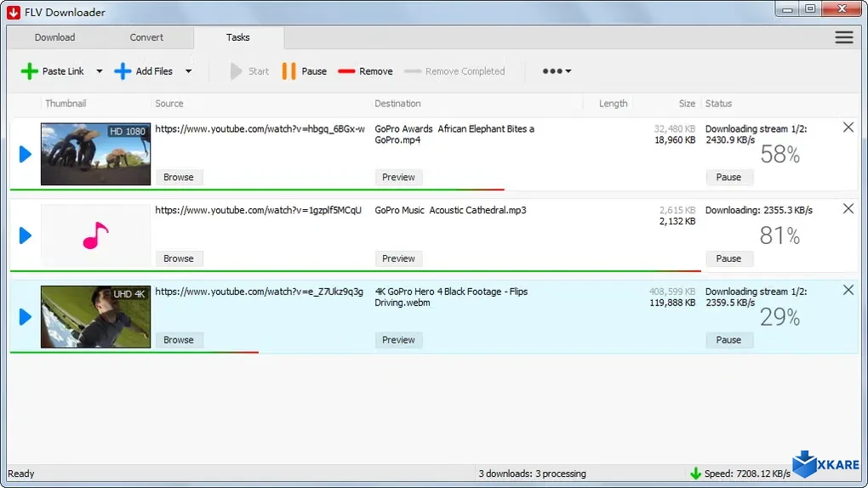Click the 2,132 KB size value

pos(677,221)
